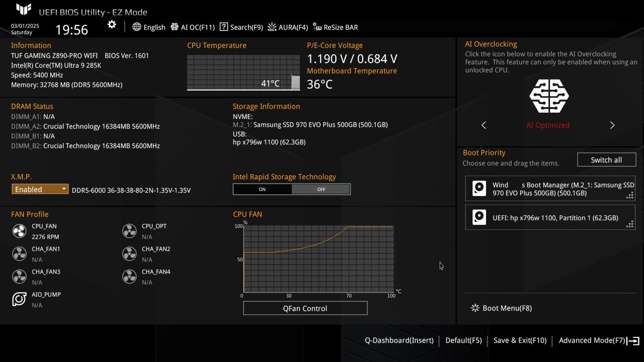Click the Intel Core Ultra 9 285K text
The image size is (644, 362).
pos(56,65)
